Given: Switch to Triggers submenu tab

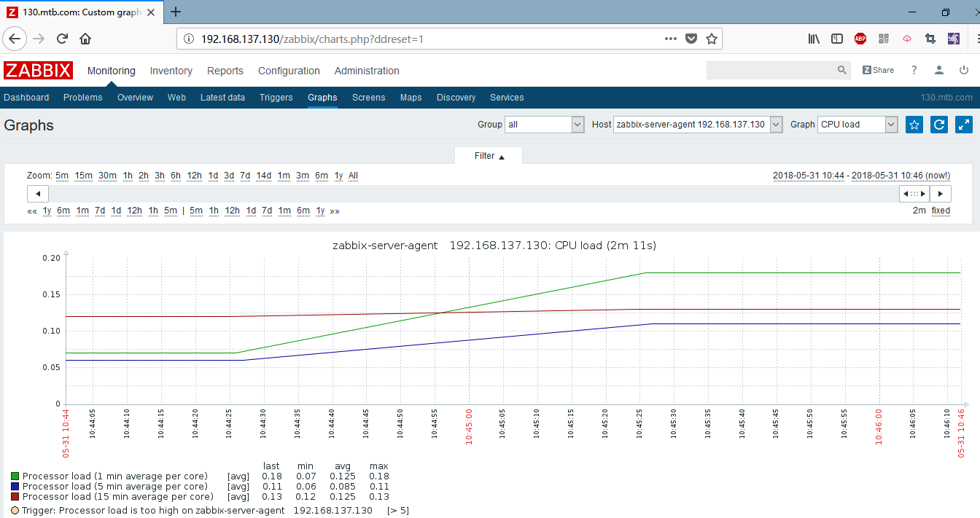Looking at the screenshot, I should [x=276, y=98].
